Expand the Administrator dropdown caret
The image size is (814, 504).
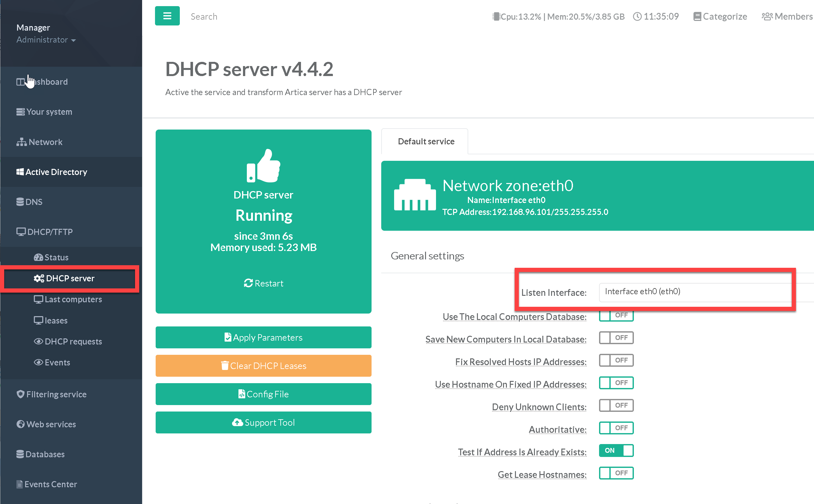coord(74,40)
